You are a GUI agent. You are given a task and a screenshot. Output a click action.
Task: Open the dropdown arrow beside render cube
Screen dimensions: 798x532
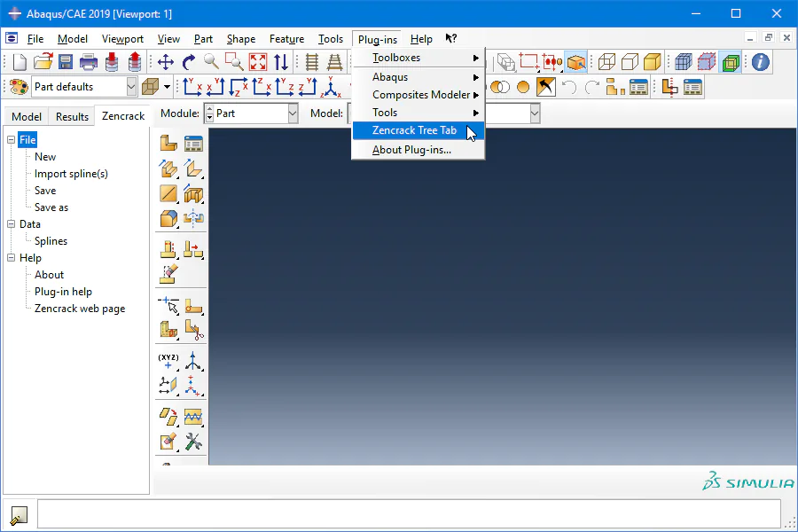pos(167,87)
